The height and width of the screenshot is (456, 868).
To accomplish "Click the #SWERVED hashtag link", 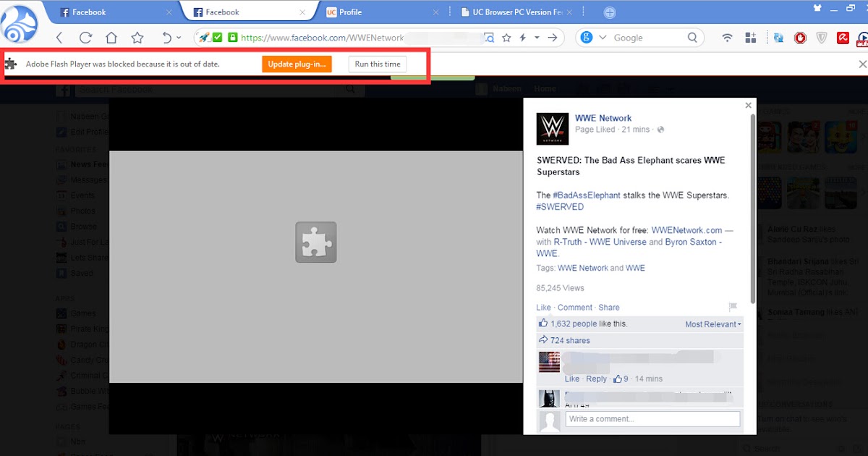I will (560, 207).
